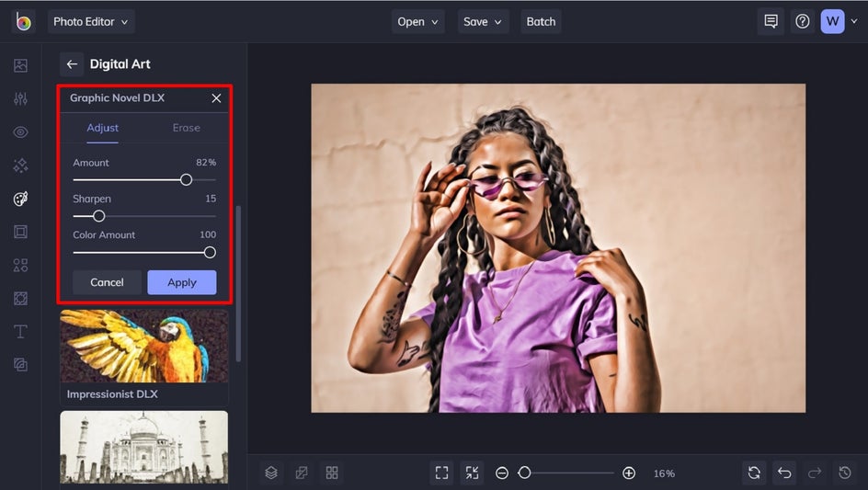Click the 82% Amount value
868x490 pixels.
(206, 162)
